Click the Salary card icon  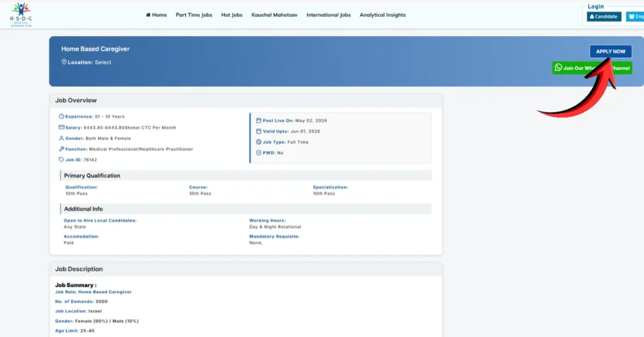point(61,127)
